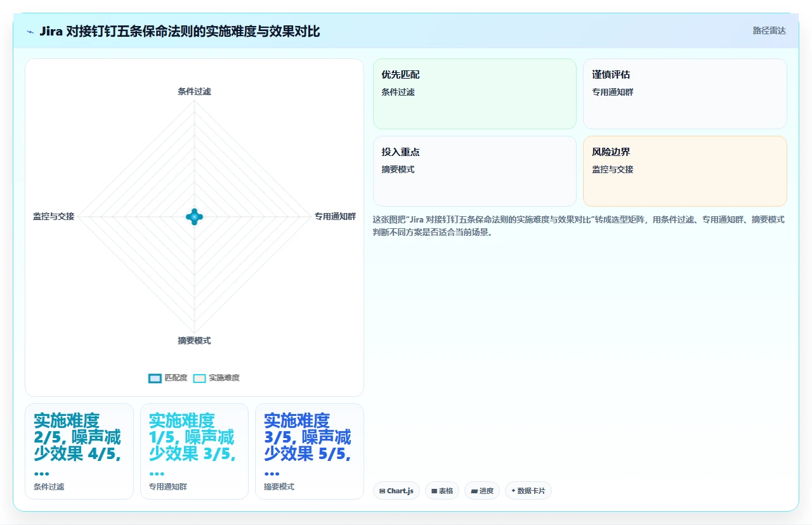
Task: Click the icon in 表格 tag
Action: (x=434, y=491)
